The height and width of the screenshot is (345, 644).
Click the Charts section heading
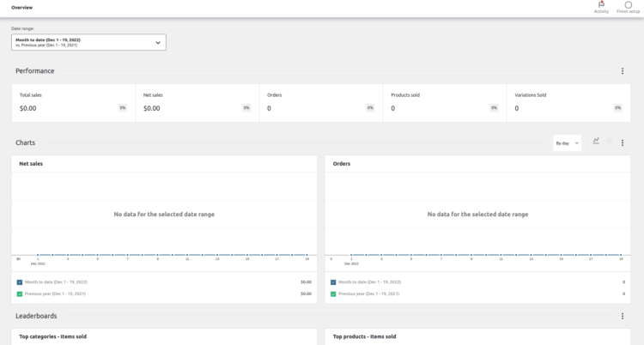[26, 143]
